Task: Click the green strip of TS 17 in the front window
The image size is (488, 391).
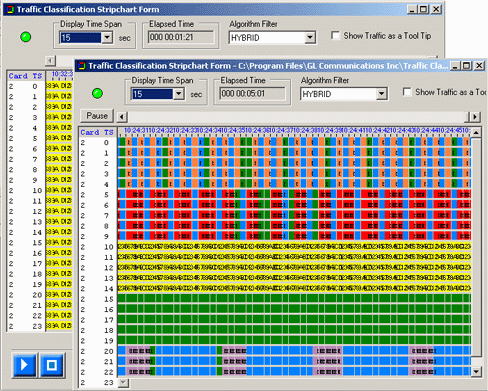Action: tap(294, 320)
